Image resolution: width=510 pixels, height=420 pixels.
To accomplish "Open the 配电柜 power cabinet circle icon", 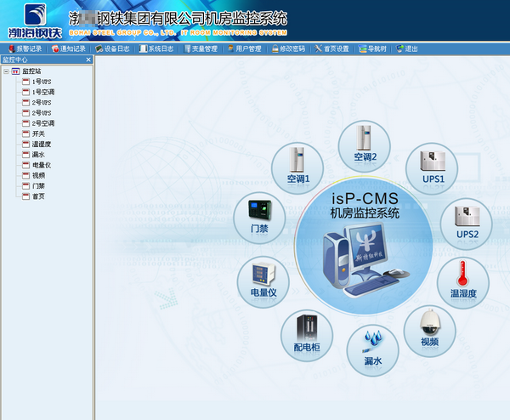I will (x=307, y=336).
